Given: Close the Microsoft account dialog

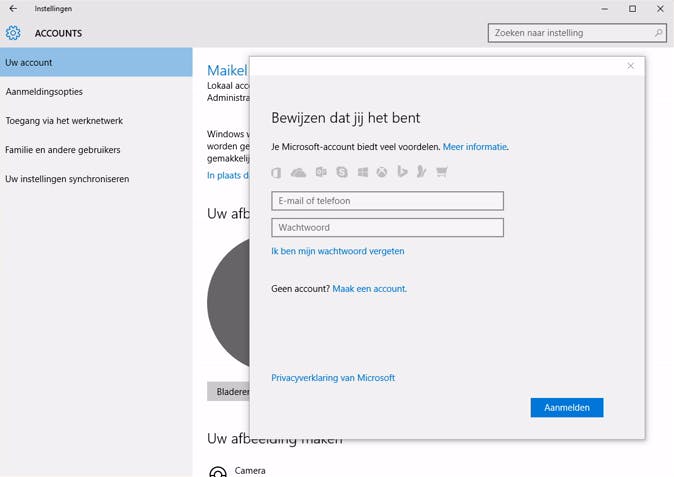Looking at the screenshot, I should coord(630,66).
